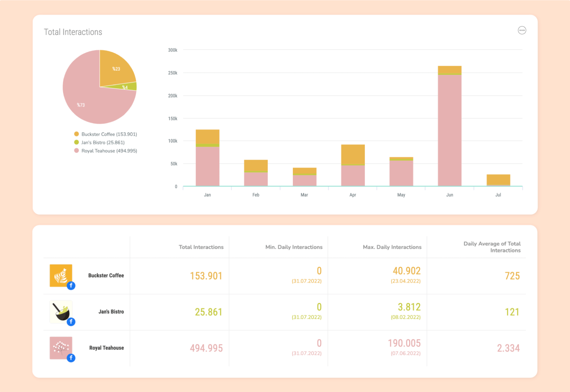Open the Total Interactions options menu
The width and height of the screenshot is (570, 392).
click(x=522, y=30)
